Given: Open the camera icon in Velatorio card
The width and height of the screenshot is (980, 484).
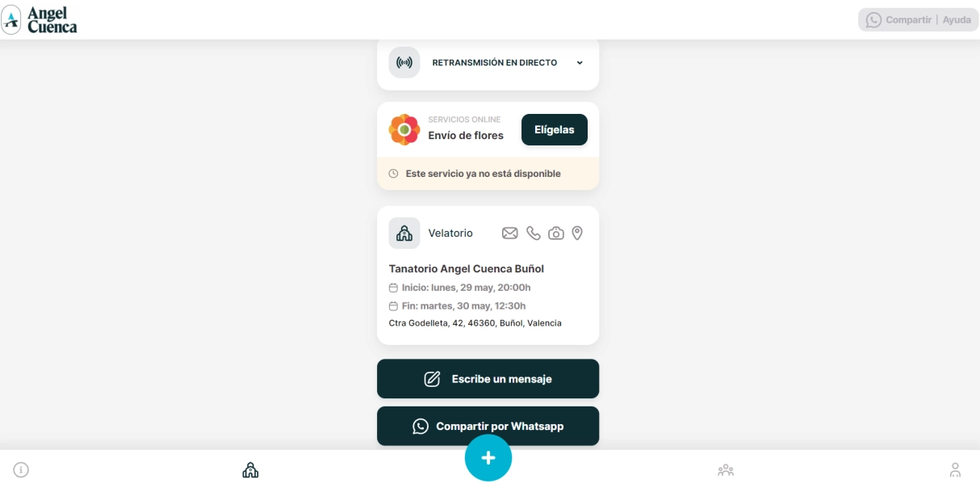Looking at the screenshot, I should pyautogui.click(x=556, y=234).
